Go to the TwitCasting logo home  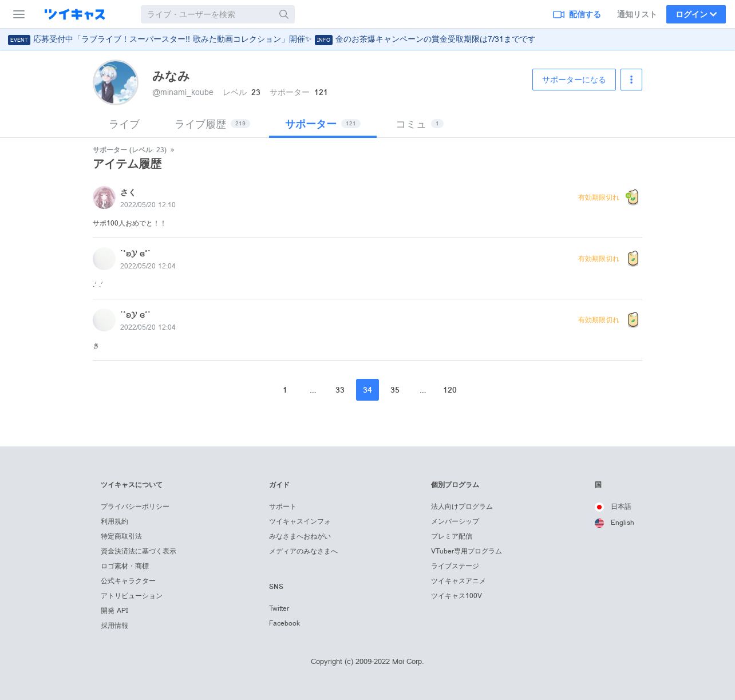75,14
